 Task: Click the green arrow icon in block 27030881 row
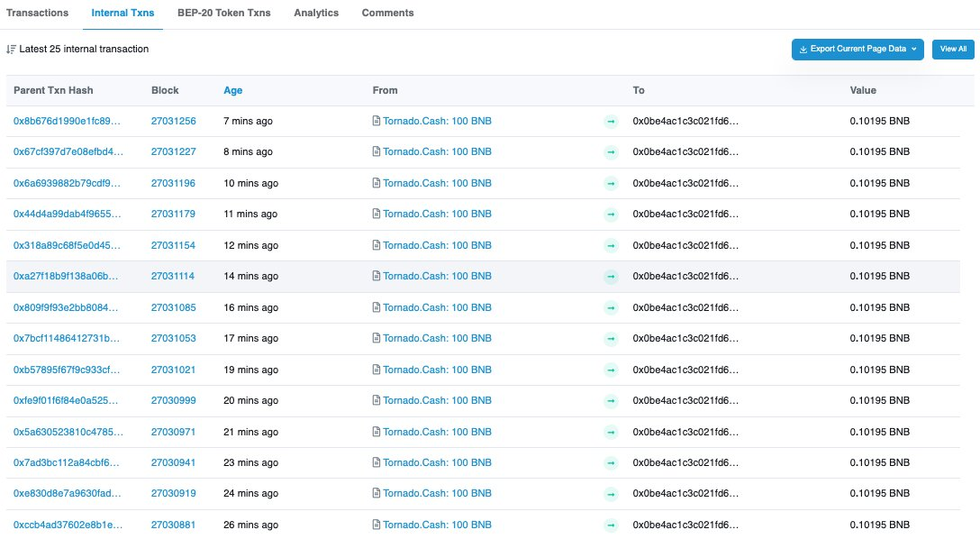(x=611, y=525)
